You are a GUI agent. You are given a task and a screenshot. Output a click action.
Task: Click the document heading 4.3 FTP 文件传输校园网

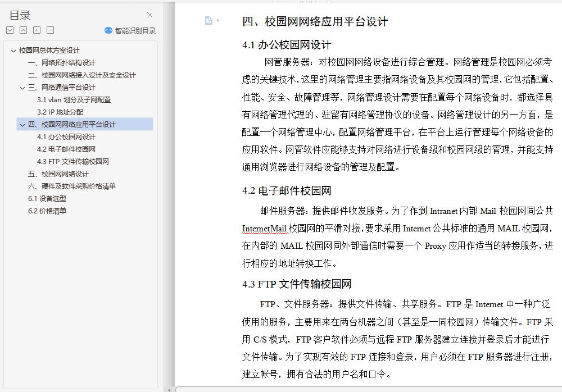coord(297,284)
